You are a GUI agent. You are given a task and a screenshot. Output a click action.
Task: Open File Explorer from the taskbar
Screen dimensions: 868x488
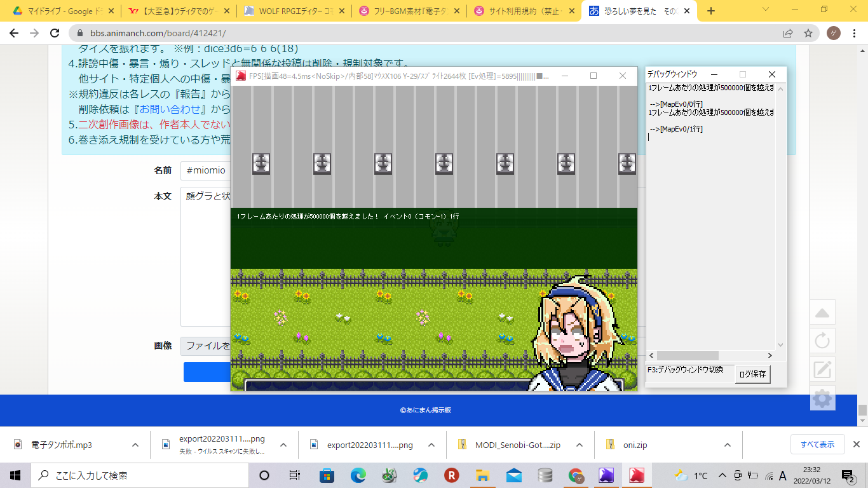[x=483, y=475]
